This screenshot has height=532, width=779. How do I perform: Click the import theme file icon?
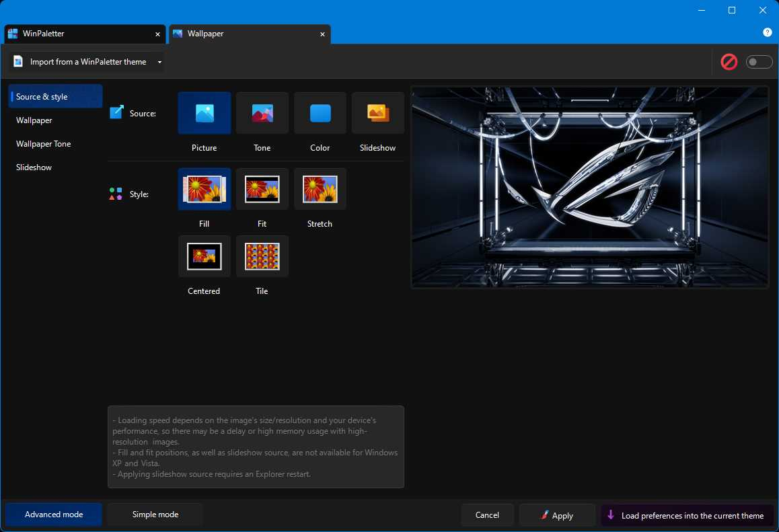click(18, 61)
